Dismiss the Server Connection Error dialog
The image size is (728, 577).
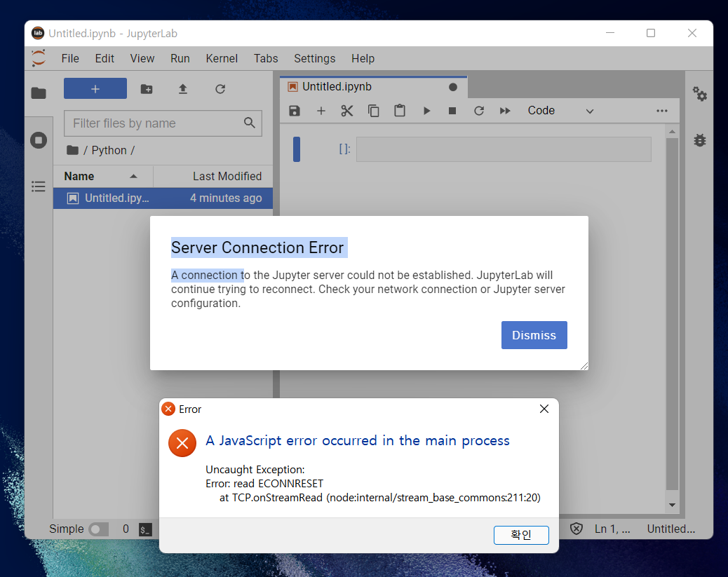coord(534,334)
